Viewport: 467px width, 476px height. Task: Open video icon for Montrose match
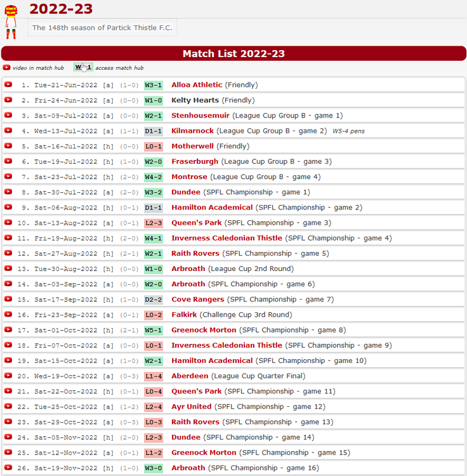pos(8,176)
